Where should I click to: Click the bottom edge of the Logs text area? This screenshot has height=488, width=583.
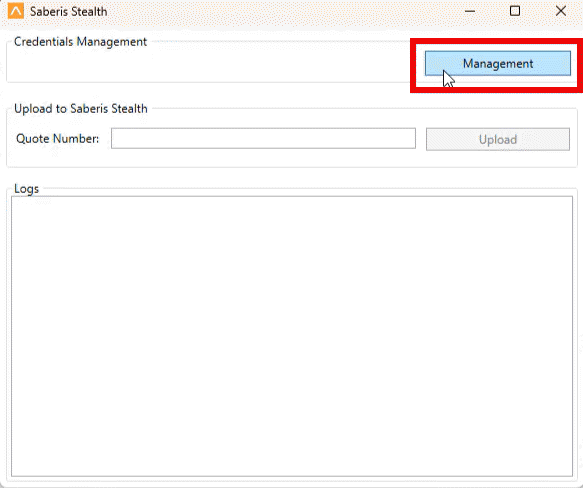[x=292, y=476]
